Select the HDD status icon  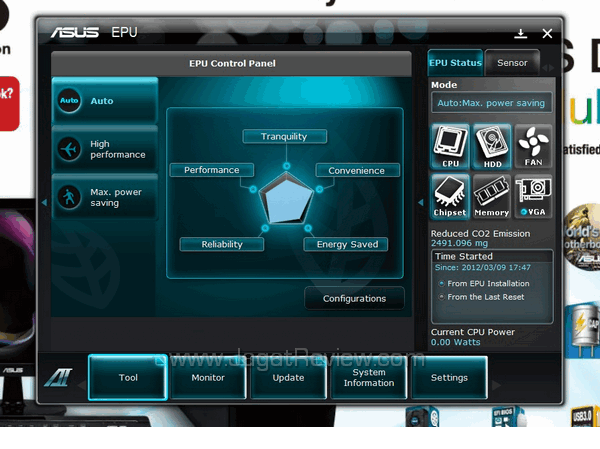[492, 147]
